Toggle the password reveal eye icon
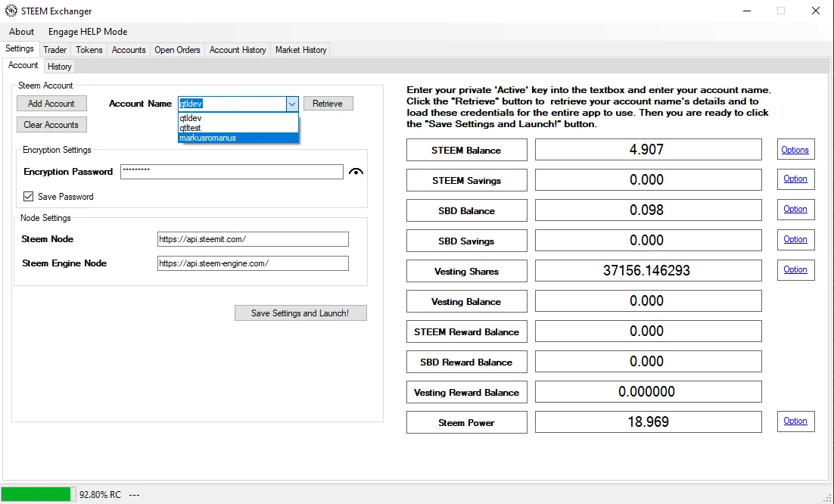This screenshot has width=834, height=504. tap(356, 172)
